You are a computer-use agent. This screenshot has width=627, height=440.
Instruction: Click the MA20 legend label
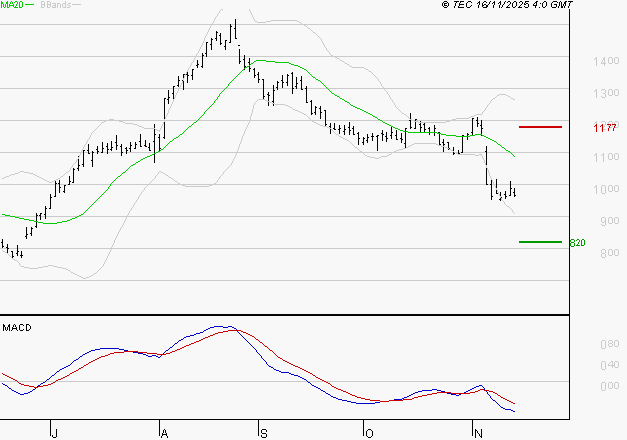click(12, 5)
